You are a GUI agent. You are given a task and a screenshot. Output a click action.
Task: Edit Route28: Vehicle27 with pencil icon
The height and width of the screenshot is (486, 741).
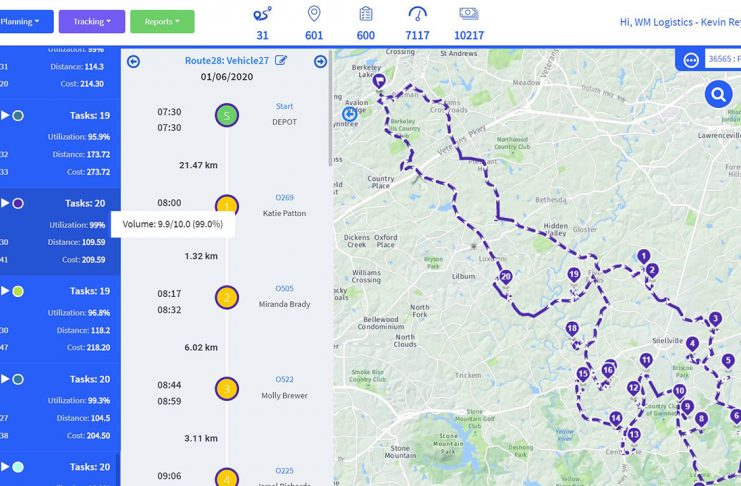(x=281, y=60)
